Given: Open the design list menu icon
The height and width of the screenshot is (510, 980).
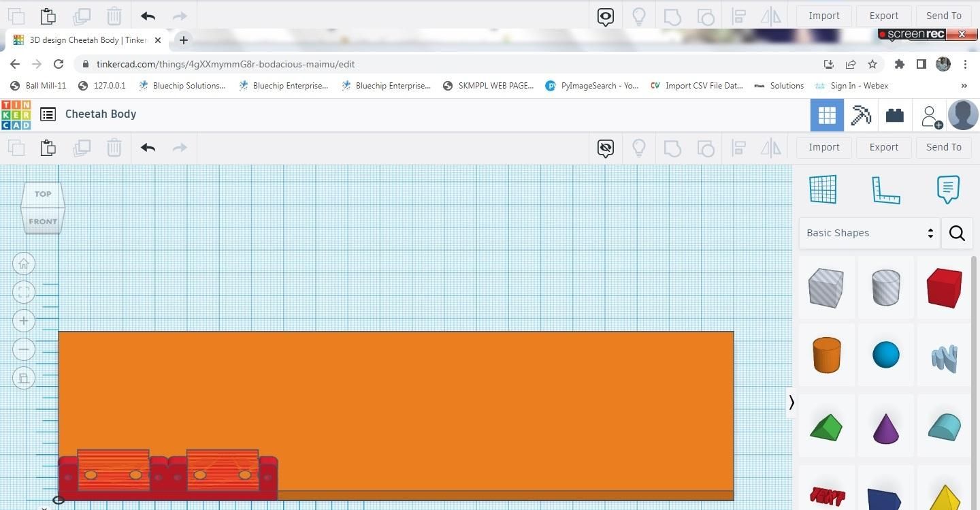Looking at the screenshot, I should pyautogui.click(x=48, y=114).
